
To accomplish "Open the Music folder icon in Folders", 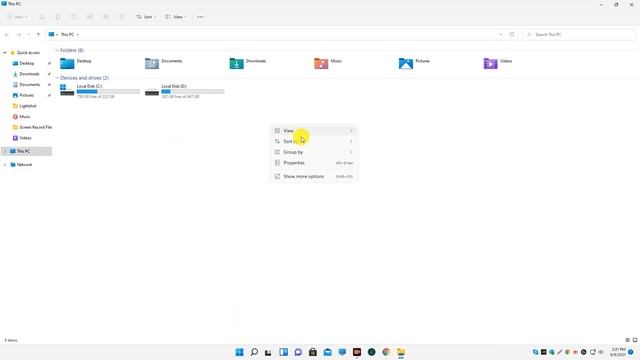I will [321, 63].
